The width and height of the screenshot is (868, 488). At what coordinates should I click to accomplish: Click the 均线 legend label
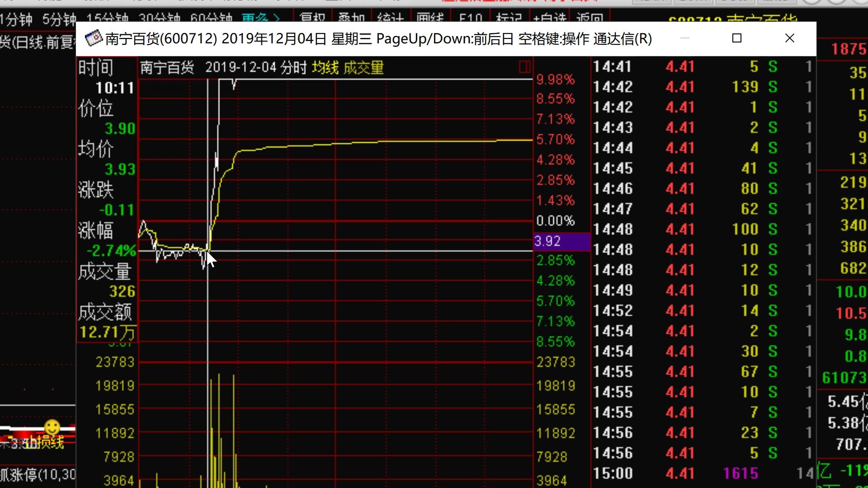[325, 68]
